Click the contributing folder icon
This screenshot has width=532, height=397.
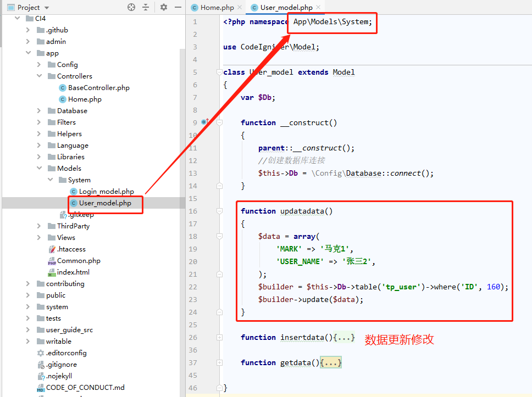(41, 284)
